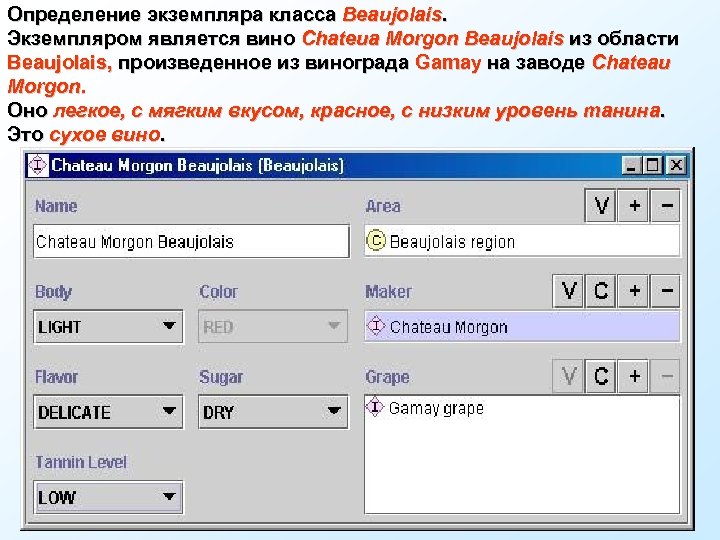
Task: Click the Remove (−) button for Maker
Action: 666,291
